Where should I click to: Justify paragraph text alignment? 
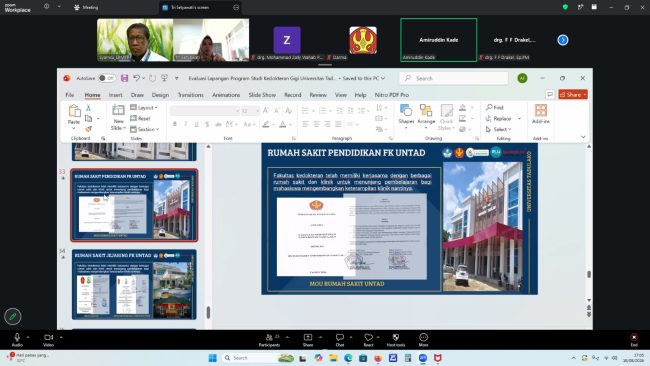point(338,124)
